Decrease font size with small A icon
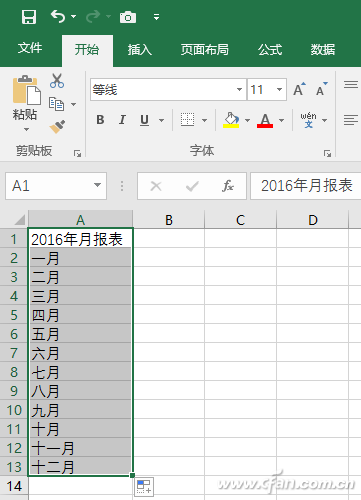The image size is (361, 500). point(322,89)
